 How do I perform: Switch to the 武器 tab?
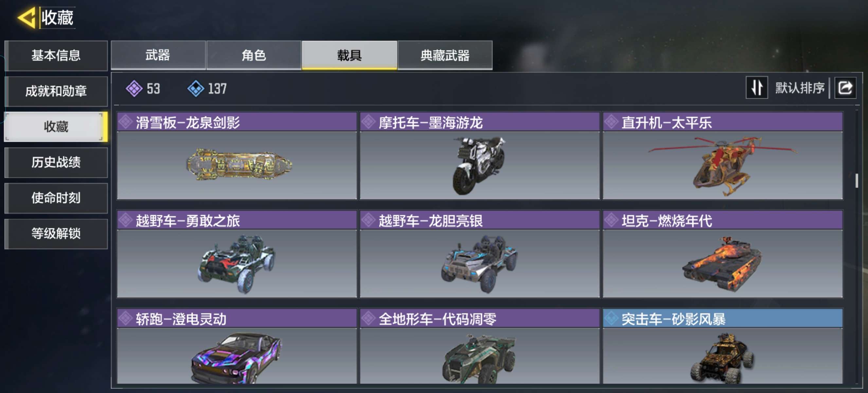coord(158,55)
